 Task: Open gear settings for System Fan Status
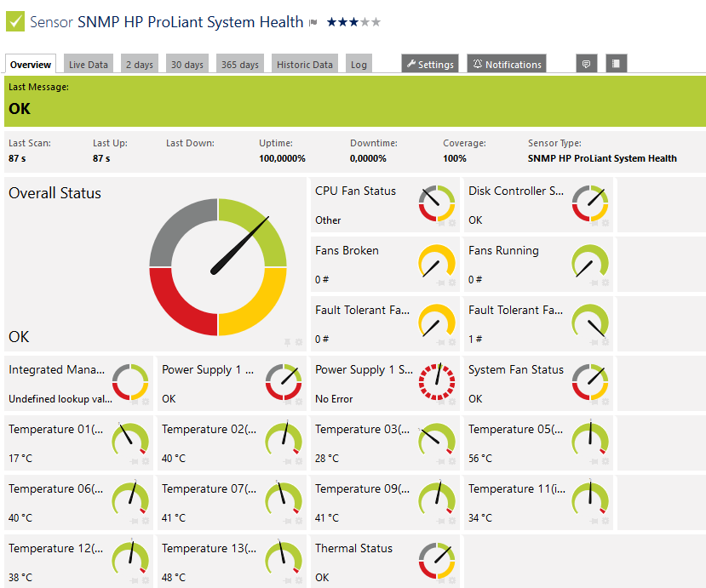point(606,402)
